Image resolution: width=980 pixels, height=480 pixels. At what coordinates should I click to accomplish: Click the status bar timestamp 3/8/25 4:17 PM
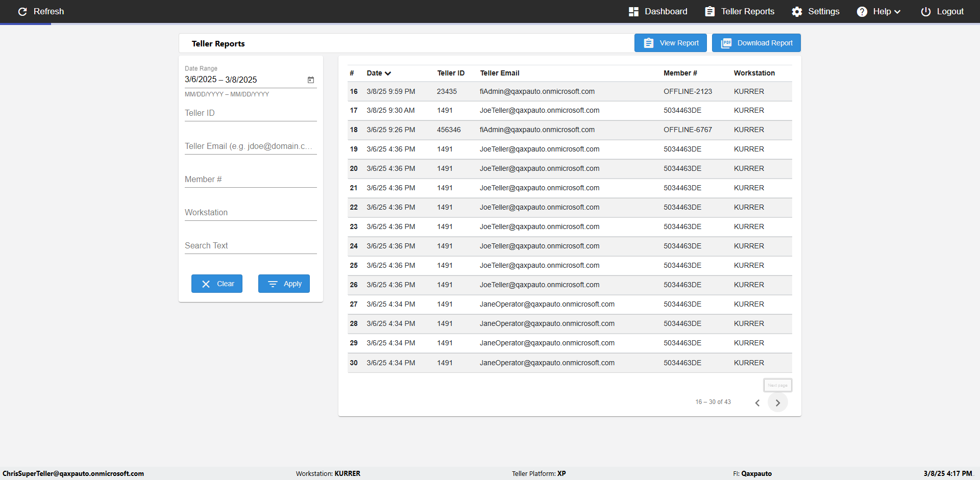948,473
